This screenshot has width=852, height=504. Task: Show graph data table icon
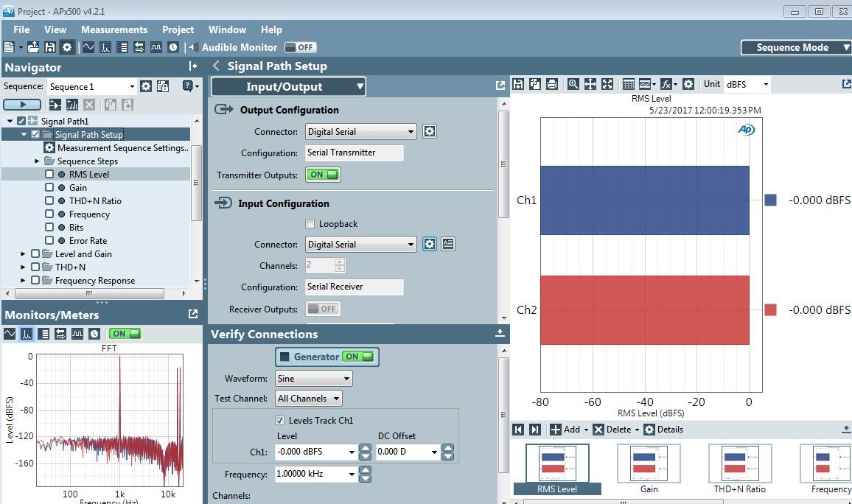click(x=628, y=84)
